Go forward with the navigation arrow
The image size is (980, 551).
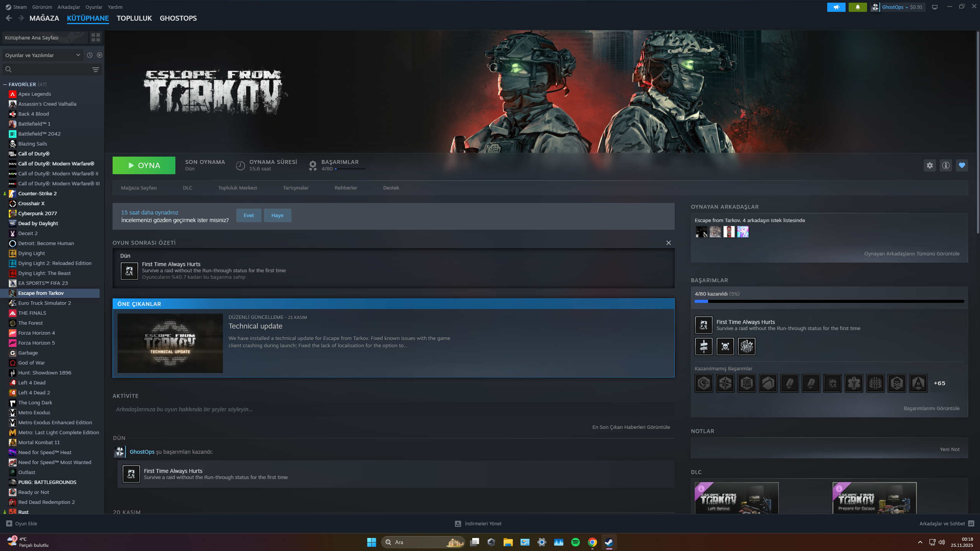21,18
